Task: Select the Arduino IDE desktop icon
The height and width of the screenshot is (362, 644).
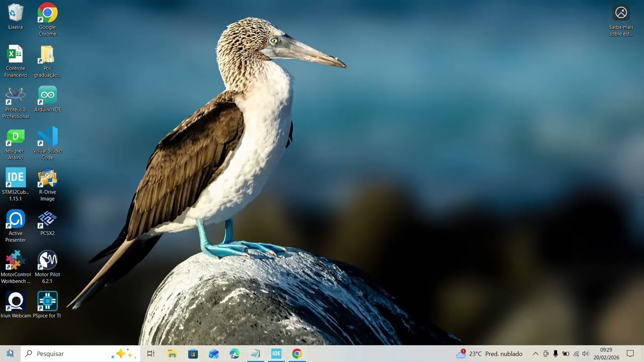Action: pos(47,99)
